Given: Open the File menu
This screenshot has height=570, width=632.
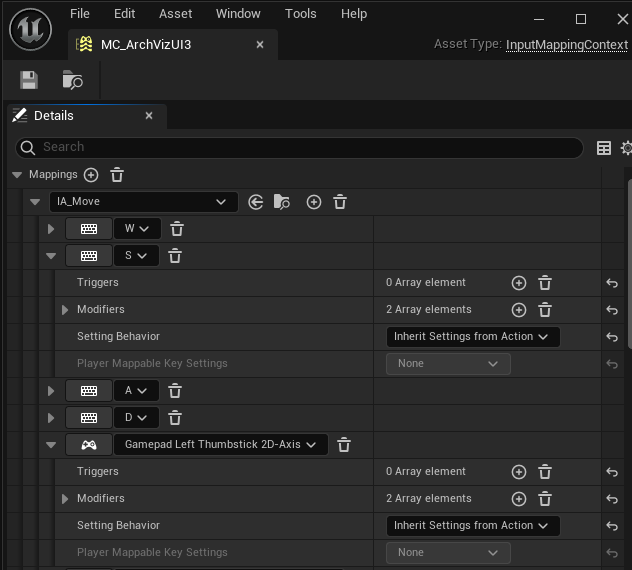Looking at the screenshot, I should 80,14.
